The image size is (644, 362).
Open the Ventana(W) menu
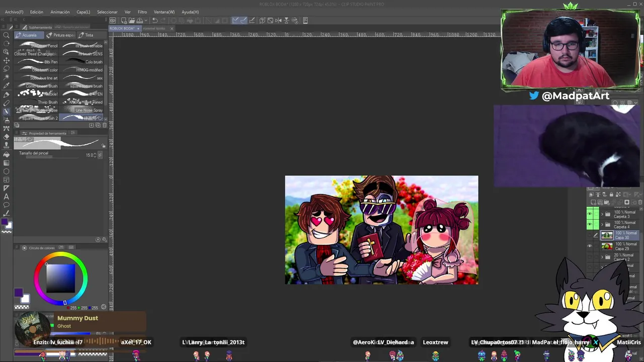click(164, 12)
